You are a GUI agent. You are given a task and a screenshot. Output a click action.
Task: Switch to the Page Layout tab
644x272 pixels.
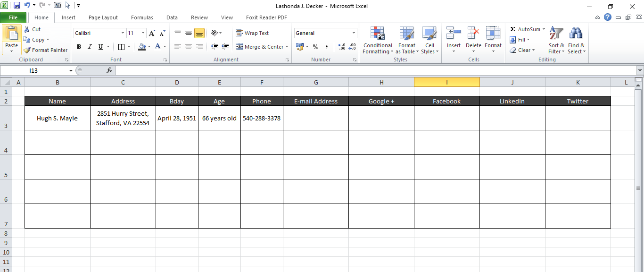click(103, 17)
